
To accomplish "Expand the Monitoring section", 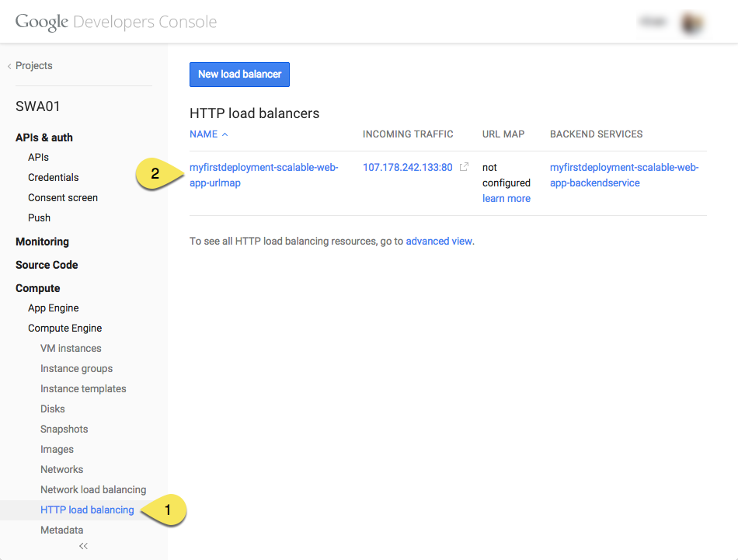I will (x=43, y=242).
